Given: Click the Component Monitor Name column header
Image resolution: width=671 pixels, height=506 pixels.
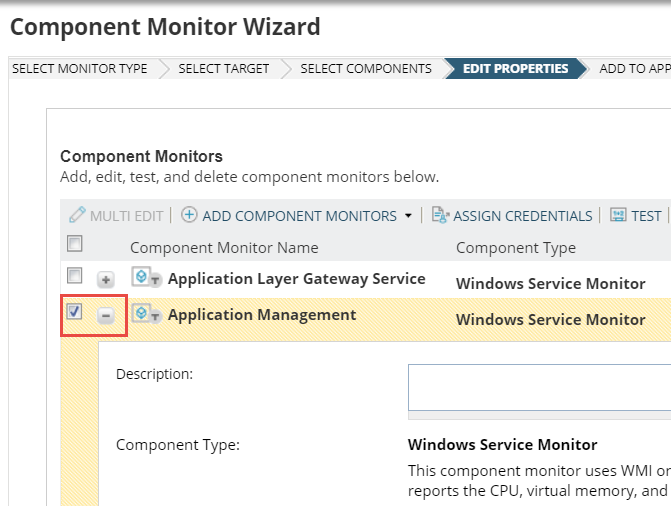Looking at the screenshot, I should [224, 247].
